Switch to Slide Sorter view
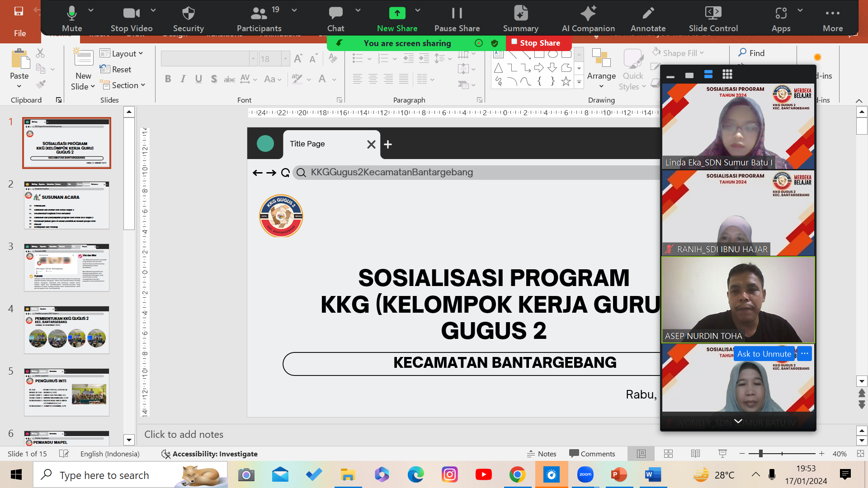The height and width of the screenshot is (488, 868). click(x=668, y=454)
